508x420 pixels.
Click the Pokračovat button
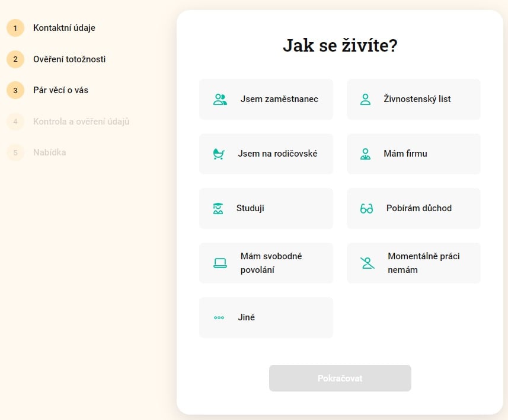(x=340, y=378)
